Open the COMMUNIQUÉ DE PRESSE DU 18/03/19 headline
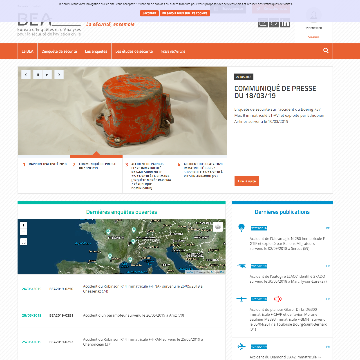The image size is (360, 360). (x=275, y=92)
